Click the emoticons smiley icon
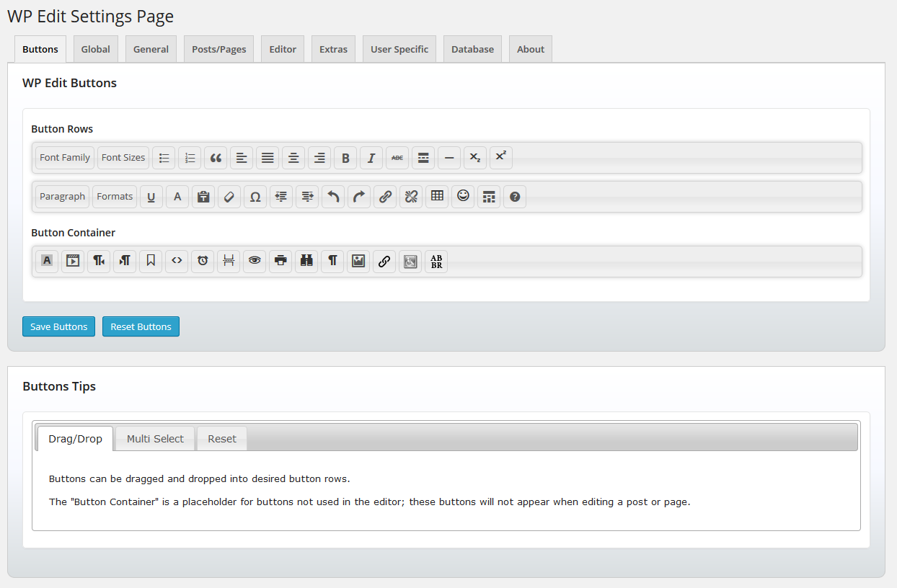Screen dimensions: 897x588 [463, 197]
